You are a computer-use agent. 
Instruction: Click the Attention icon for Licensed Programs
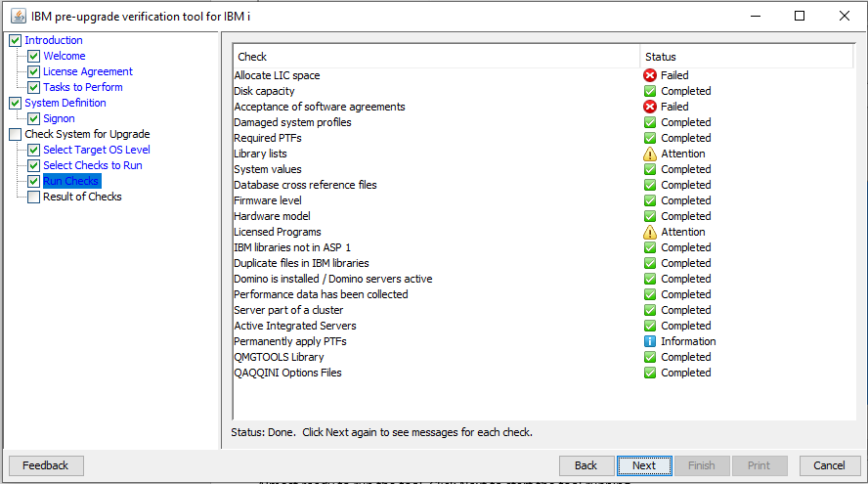(x=650, y=232)
